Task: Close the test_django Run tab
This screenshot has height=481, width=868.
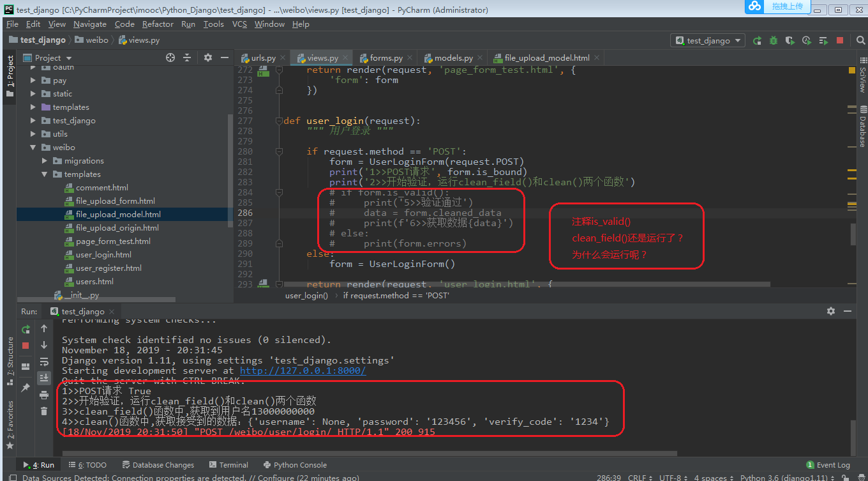Action: tap(110, 312)
